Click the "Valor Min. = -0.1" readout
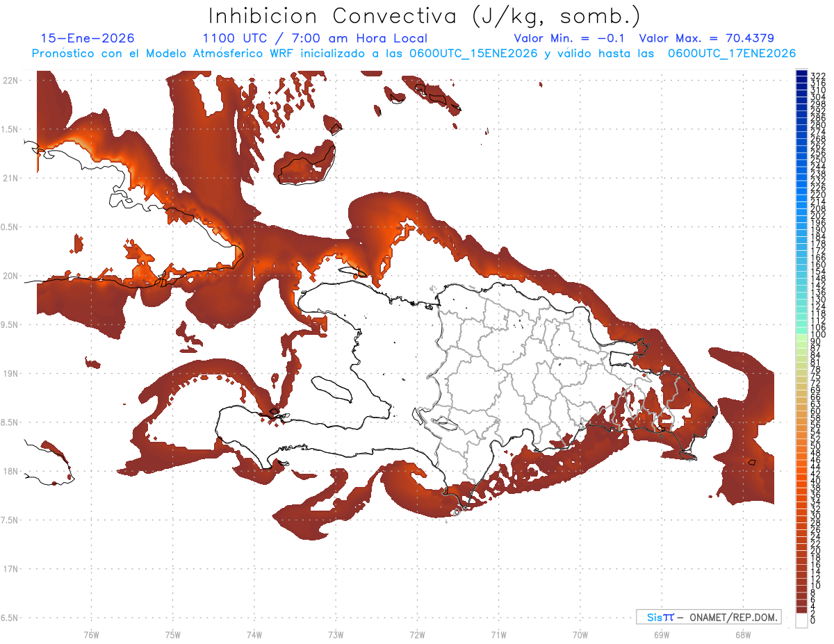 [x=569, y=38]
